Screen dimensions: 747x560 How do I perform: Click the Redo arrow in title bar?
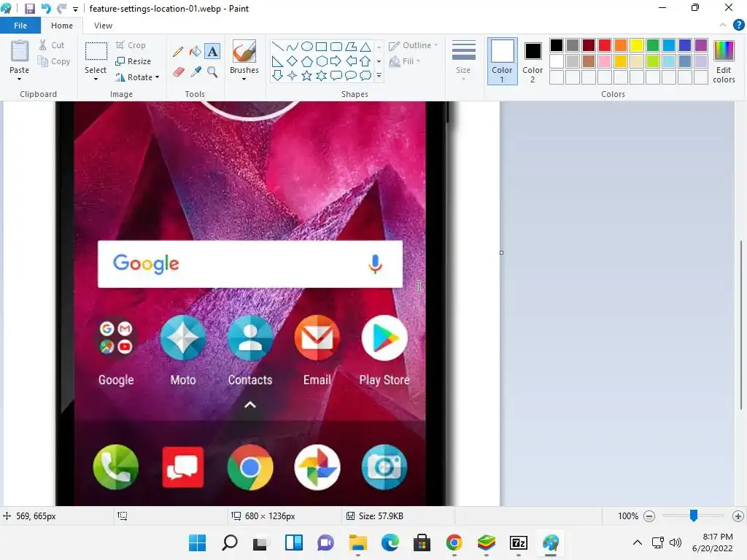coord(61,9)
